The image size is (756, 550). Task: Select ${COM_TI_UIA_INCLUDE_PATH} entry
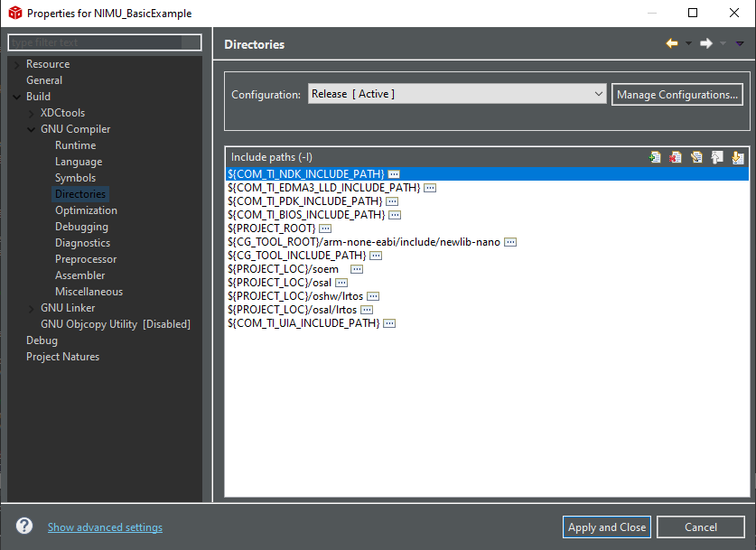click(x=303, y=322)
